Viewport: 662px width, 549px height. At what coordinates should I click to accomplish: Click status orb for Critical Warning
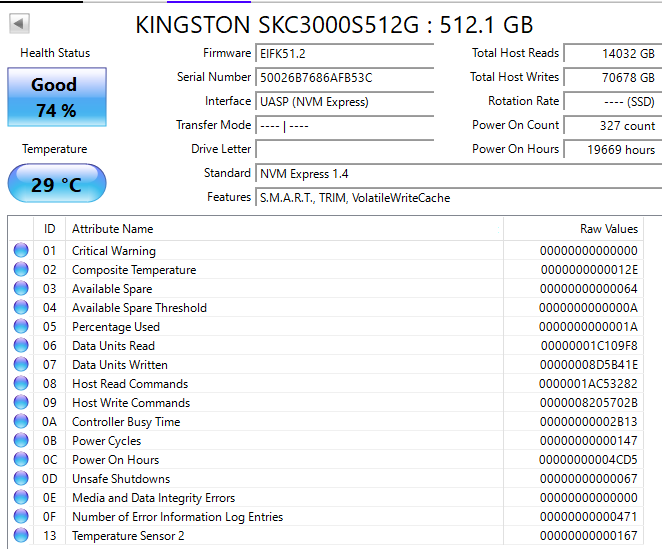pos(21,250)
